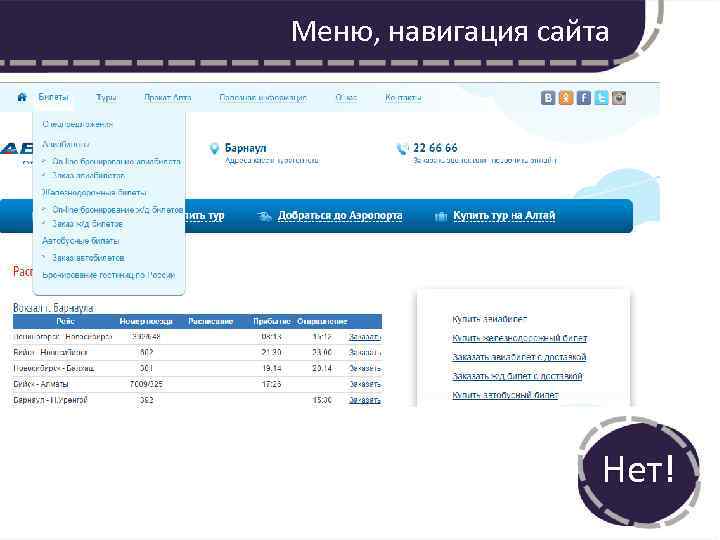Image resolution: width=720 pixels, height=540 pixels.
Task: Click Заказать in the train 602 row
Action: [x=365, y=353]
